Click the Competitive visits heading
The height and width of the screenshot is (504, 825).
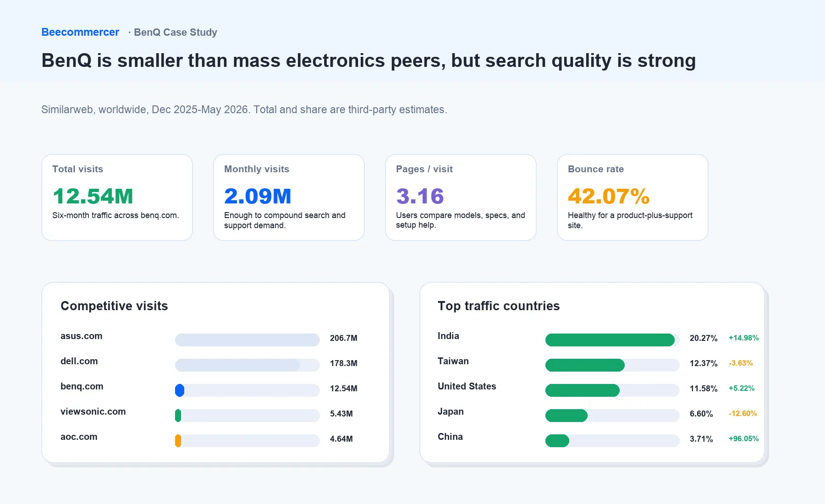(x=114, y=306)
